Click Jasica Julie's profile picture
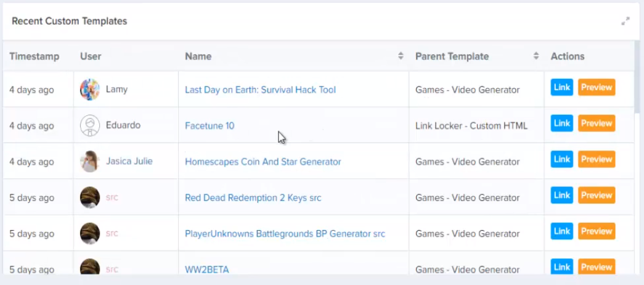The image size is (644, 285). (90, 161)
